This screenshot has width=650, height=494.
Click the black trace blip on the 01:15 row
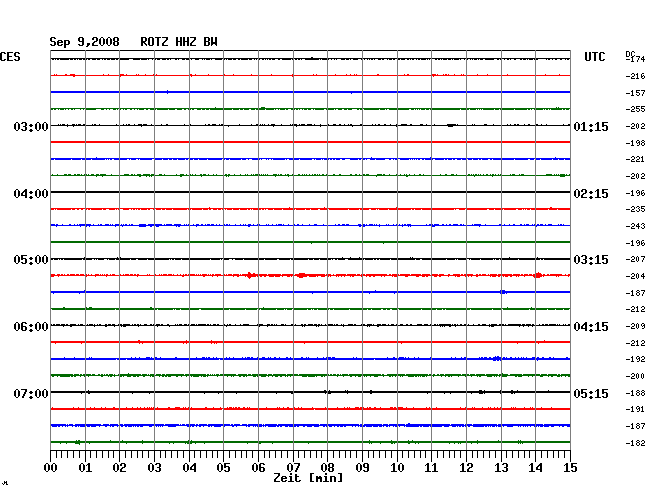451,125
